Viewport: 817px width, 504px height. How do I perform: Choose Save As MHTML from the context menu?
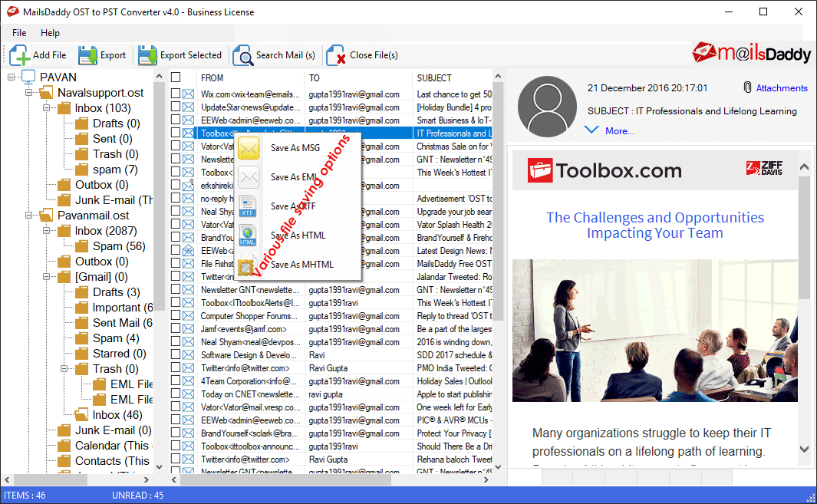click(x=298, y=265)
